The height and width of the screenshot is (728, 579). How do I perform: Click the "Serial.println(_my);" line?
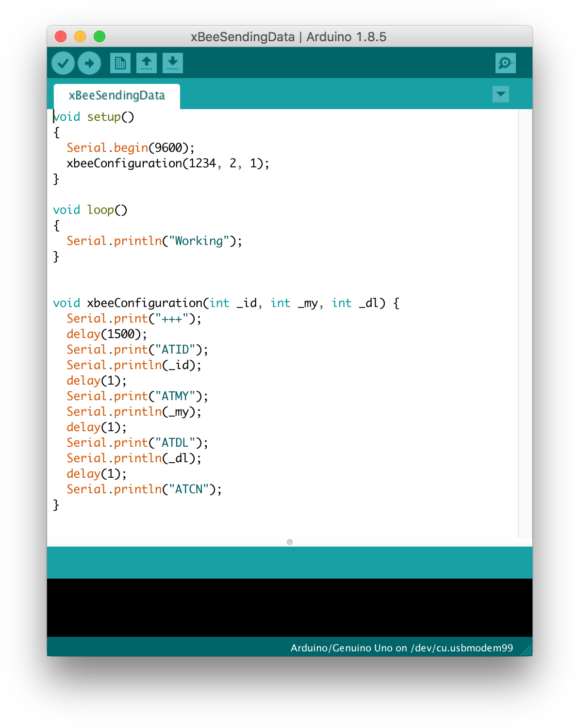click(134, 412)
